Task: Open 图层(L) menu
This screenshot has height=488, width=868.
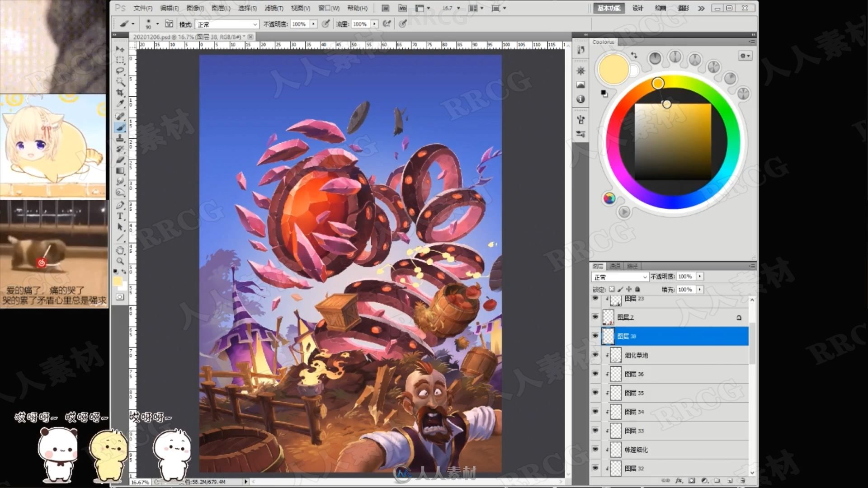Action: pyautogui.click(x=221, y=8)
